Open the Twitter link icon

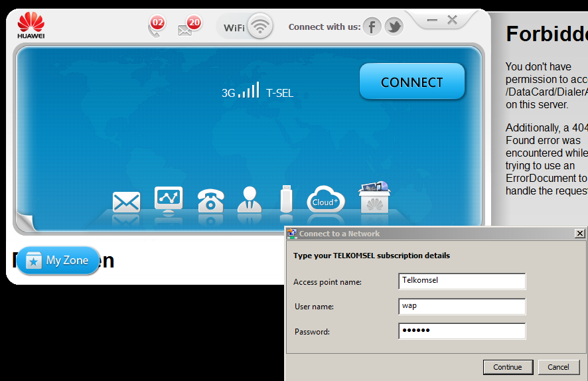click(x=394, y=27)
